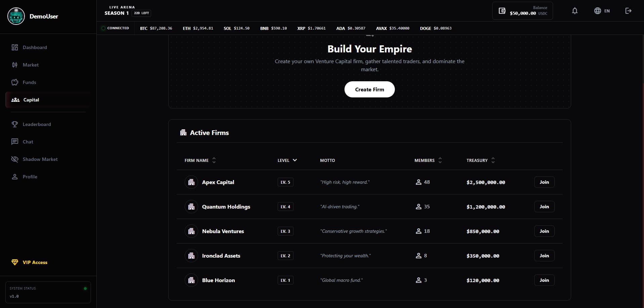Click Apex Capital building icon

(x=191, y=182)
